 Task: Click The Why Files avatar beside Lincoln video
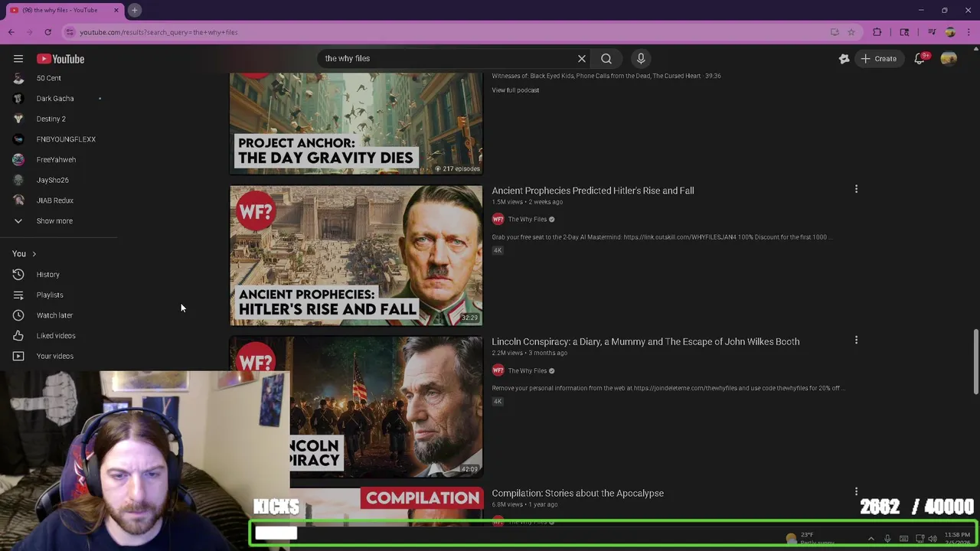(x=498, y=371)
